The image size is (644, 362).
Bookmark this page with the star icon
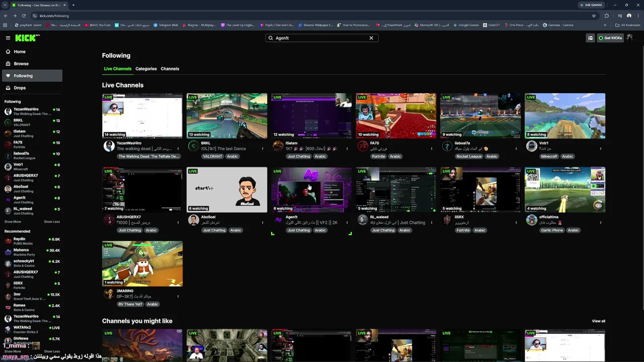(594, 16)
